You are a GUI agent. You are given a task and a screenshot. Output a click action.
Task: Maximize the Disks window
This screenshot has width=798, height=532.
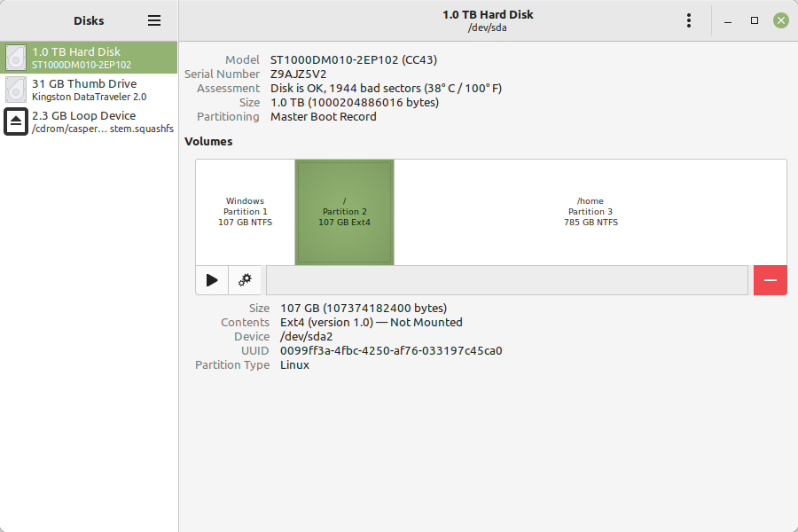pos(755,21)
